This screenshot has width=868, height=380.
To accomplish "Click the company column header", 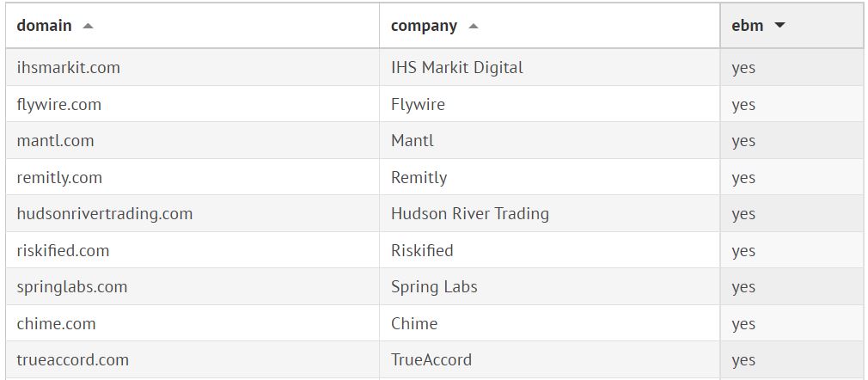I will click(x=424, y=26).
